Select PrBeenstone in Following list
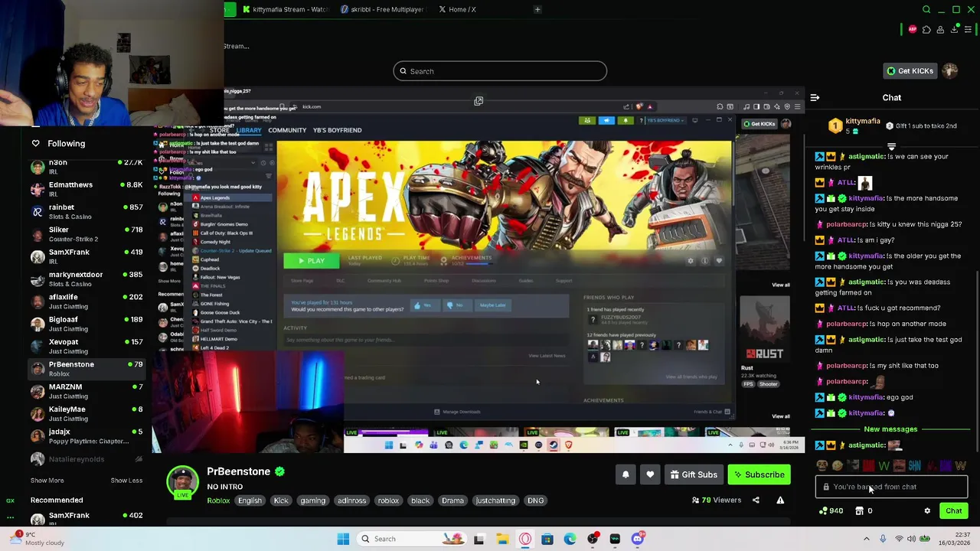This screenshot has height=551, width=980. point(87,369)
